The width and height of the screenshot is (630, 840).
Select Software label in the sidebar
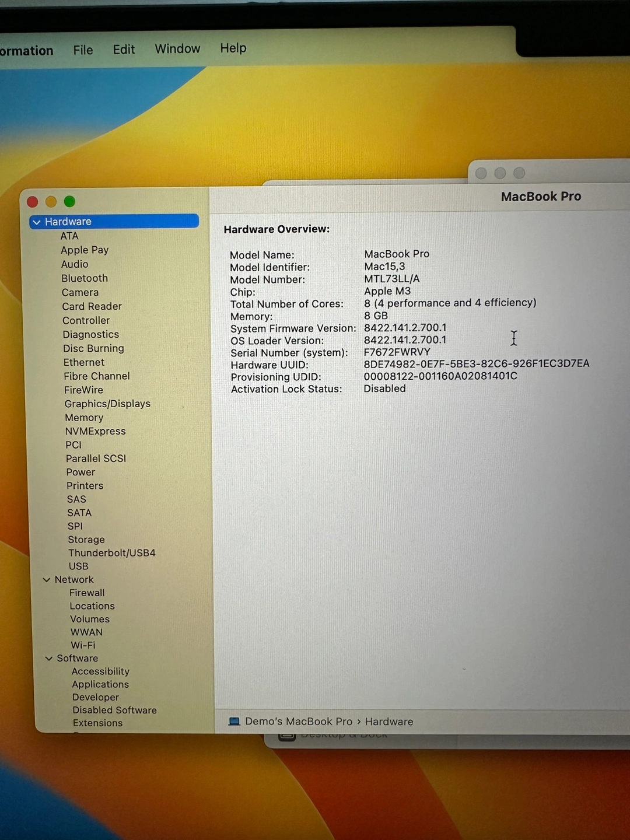coord(77,659)
